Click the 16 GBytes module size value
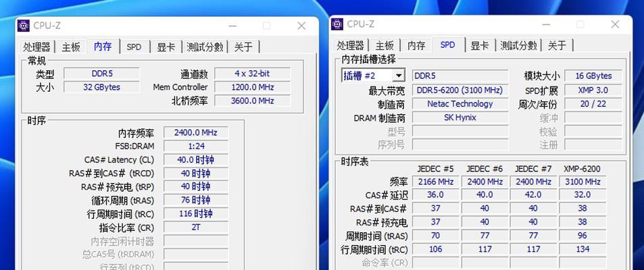 tap(593, 76)
